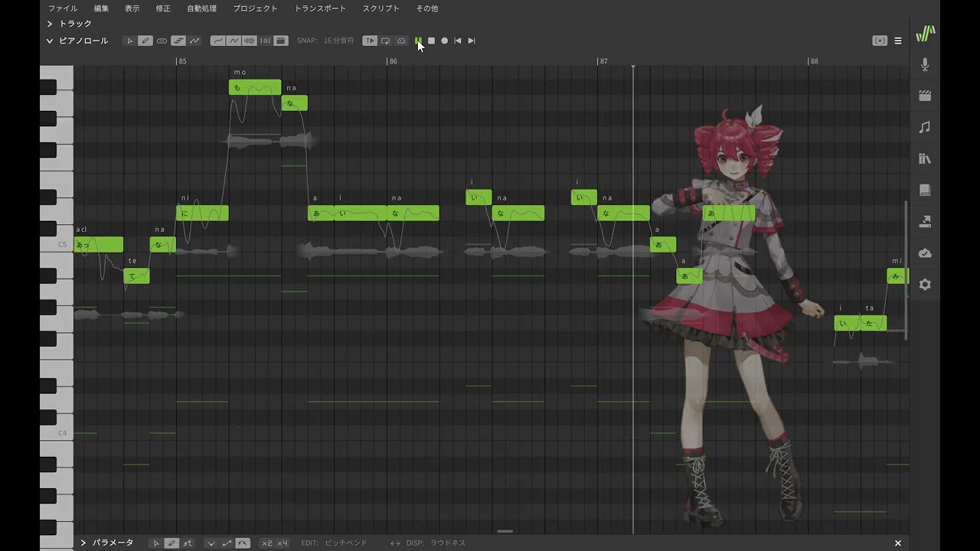
Task: Toggle the loop playback button
Action: click(385, 41)
